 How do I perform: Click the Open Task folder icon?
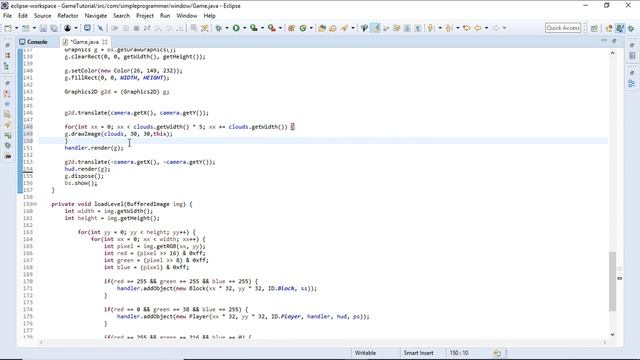333,28
